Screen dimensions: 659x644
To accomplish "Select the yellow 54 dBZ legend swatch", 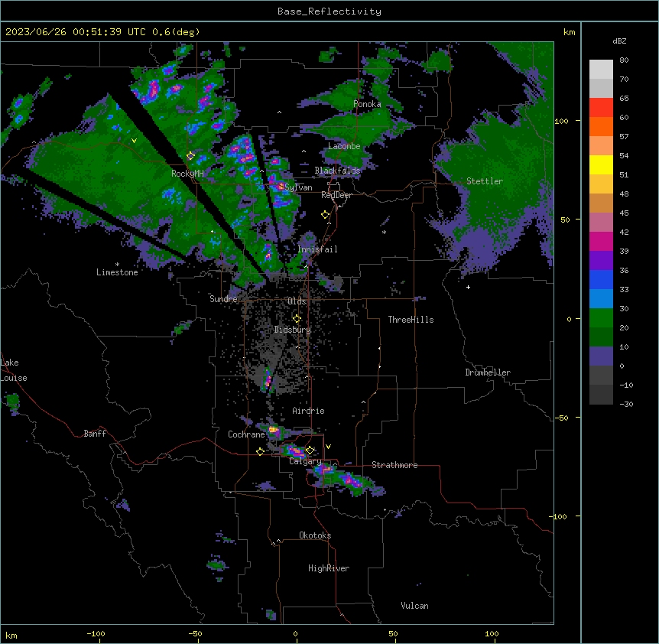I will click(601, 164).
